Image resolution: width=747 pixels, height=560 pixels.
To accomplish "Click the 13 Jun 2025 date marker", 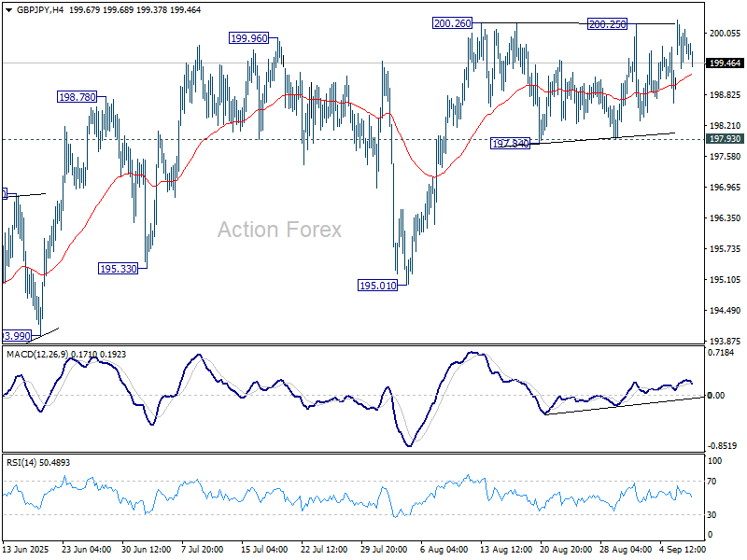I will 28,548.
